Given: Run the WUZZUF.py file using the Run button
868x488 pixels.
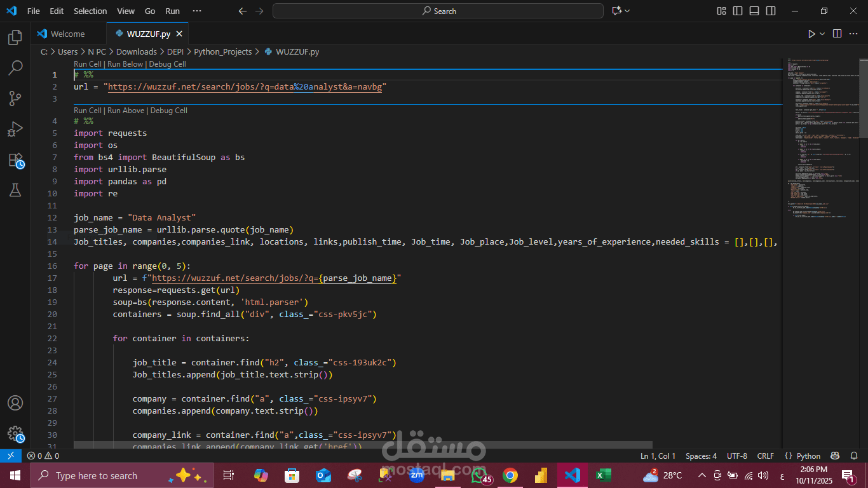Looking at the screenshot, I should tap(811, 33).
